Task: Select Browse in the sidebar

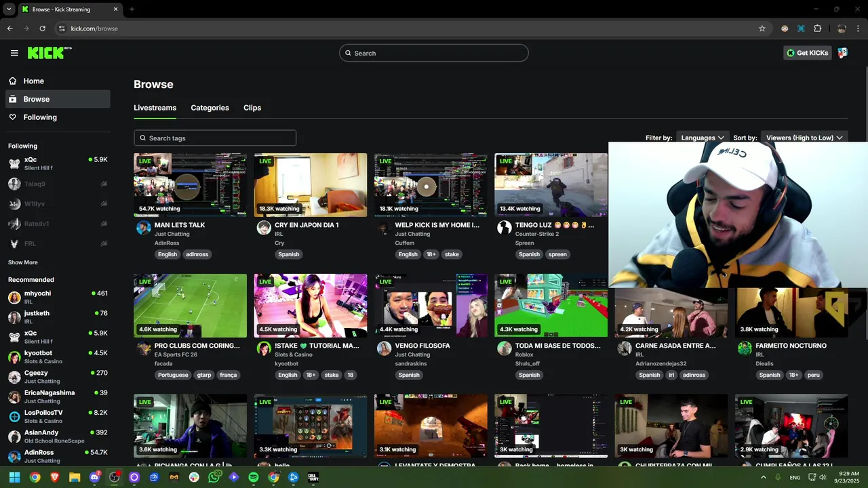Action: pos(58,99)
